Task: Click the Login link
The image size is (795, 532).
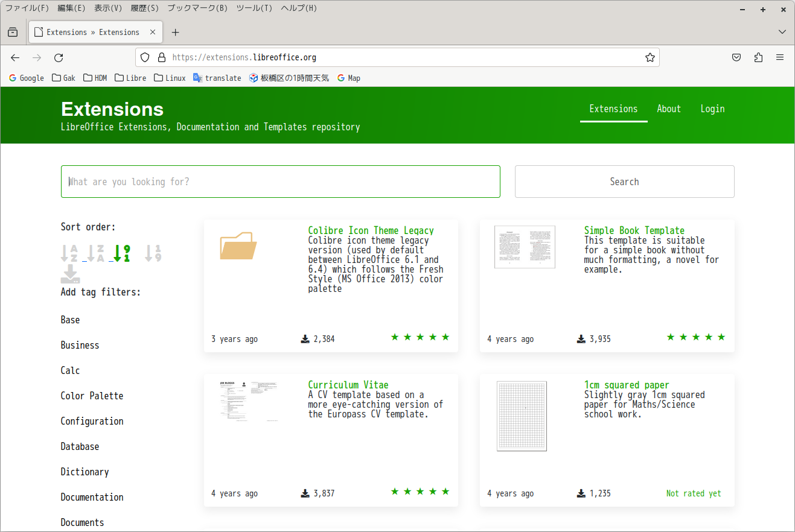Action: coord(712,109)
